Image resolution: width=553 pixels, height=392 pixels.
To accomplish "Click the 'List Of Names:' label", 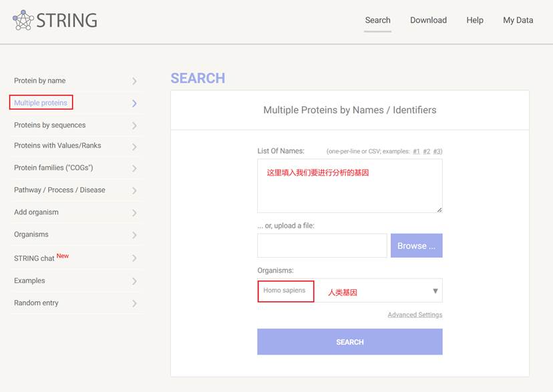I will (x=281, y=151).
